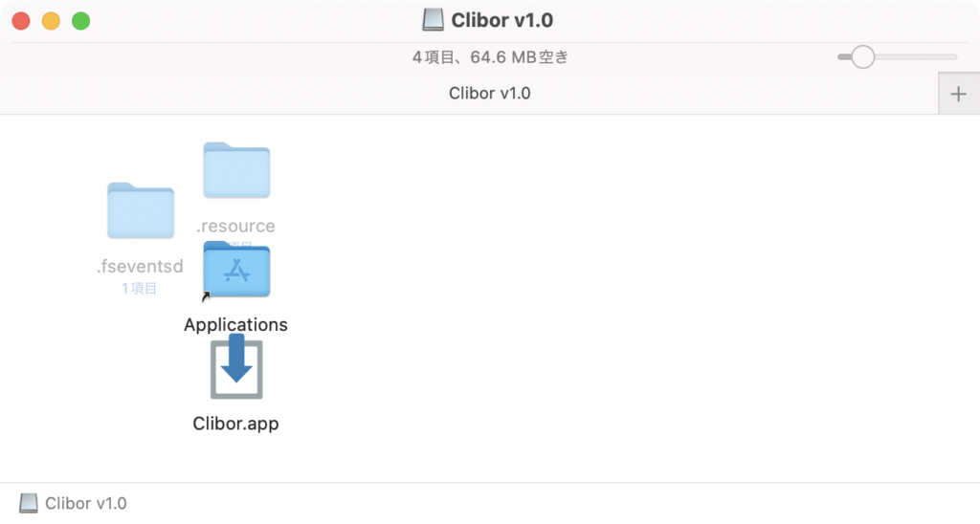
Task: Click the icon size slider knob
Action: click(x=862, y=57)
